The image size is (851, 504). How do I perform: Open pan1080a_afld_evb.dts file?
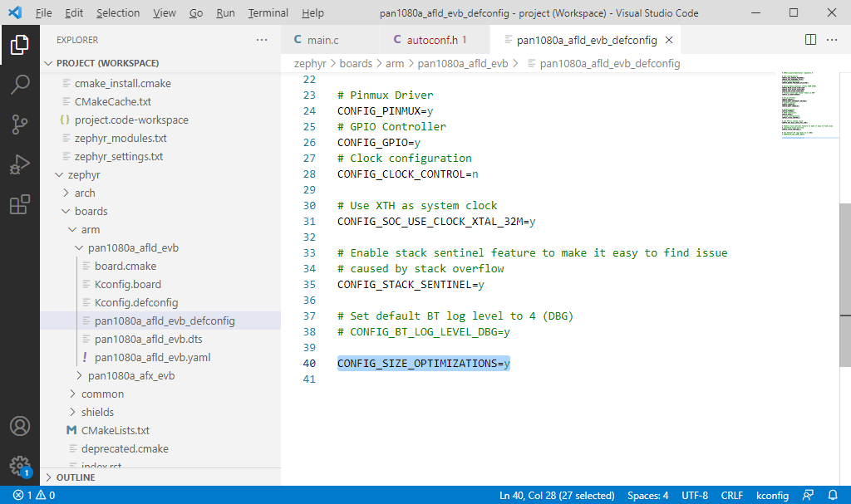pyautogui.click(x=160, y=339)
